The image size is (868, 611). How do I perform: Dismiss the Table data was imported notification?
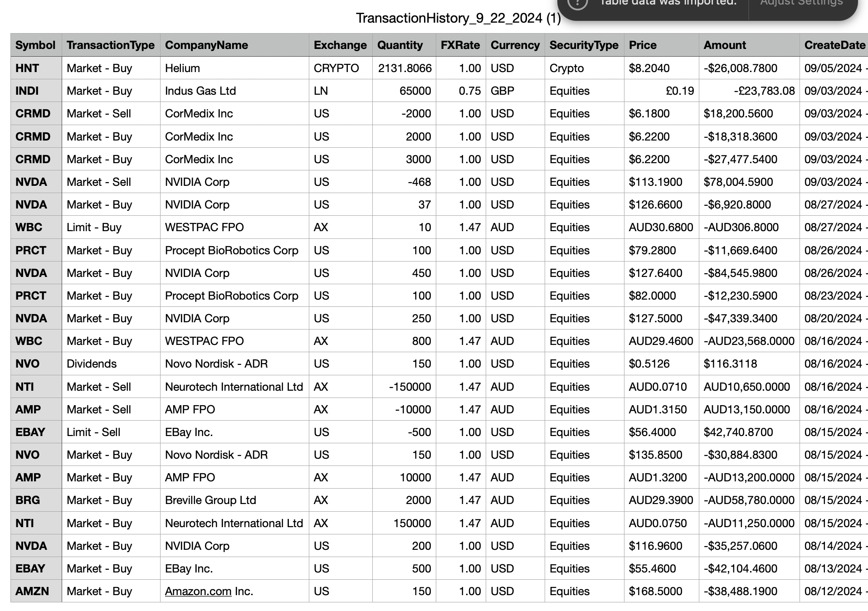pos(667,4)
